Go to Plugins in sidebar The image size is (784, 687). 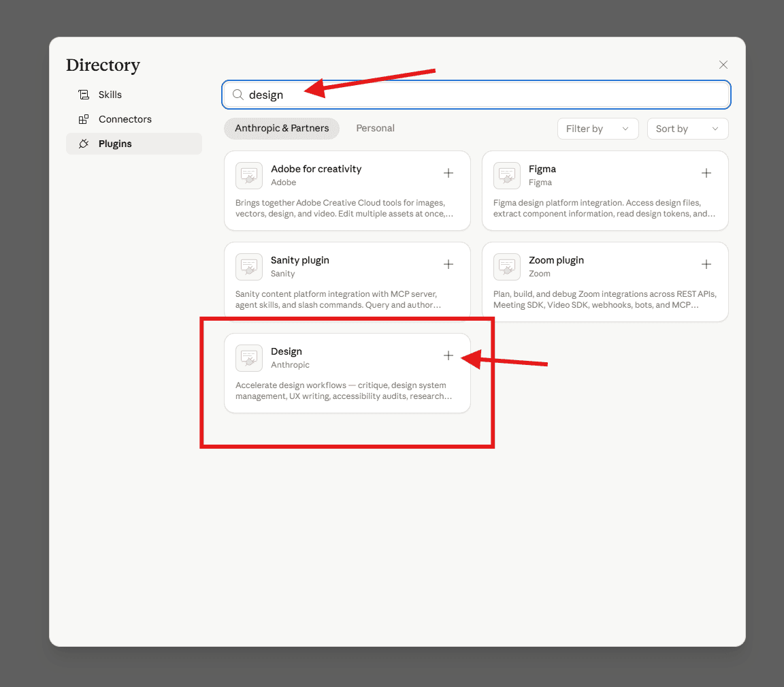(134, 144)
